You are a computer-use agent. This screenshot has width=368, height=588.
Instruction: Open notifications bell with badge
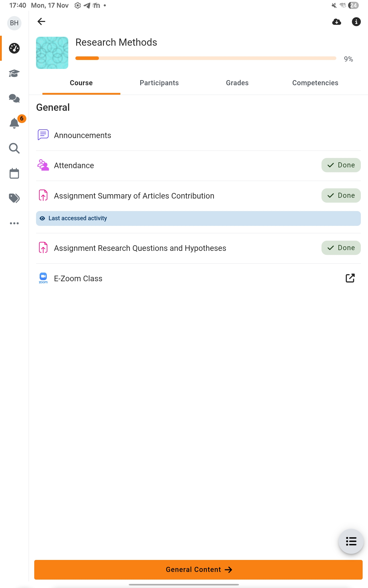pos(15,123)
